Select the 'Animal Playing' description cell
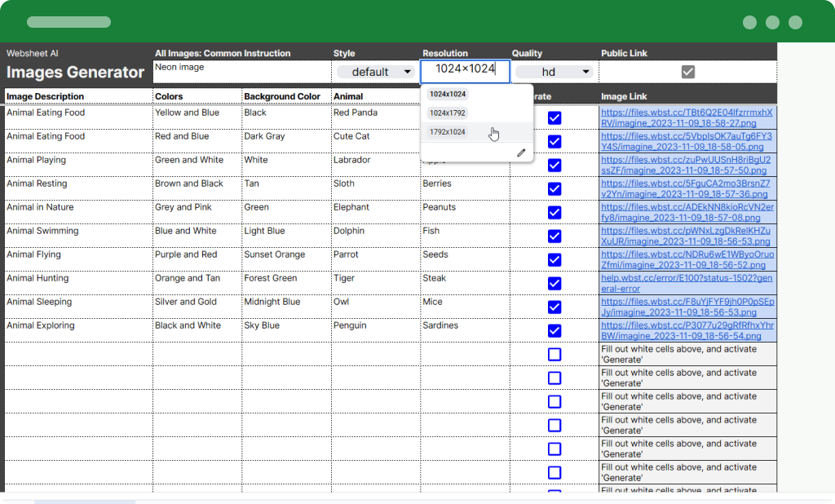The width and height of the screenshot is (835, 504). [x=79, y=165]
